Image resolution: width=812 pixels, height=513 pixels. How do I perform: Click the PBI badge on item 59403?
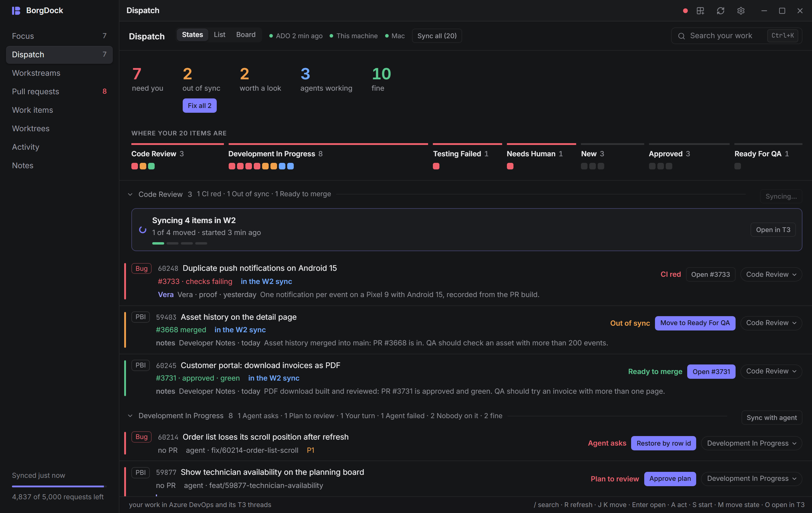tap(141, 317)
